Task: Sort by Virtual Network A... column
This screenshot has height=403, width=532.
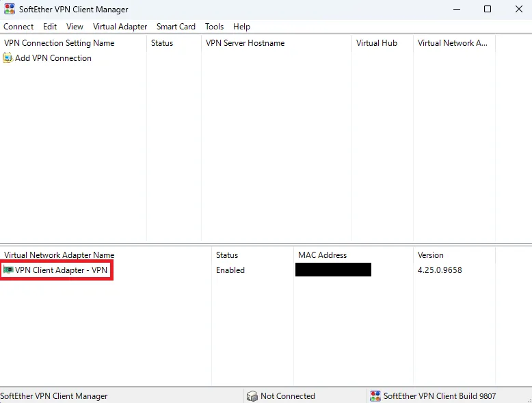Action: [x=454, y=43]
